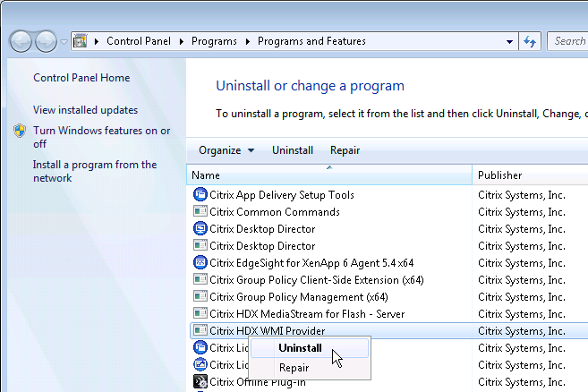The height and width of the screenshot is (392, 588).
Task: Click publisher cell for Citrix HDX WMI Provider
Action: [x=522, y=331]
